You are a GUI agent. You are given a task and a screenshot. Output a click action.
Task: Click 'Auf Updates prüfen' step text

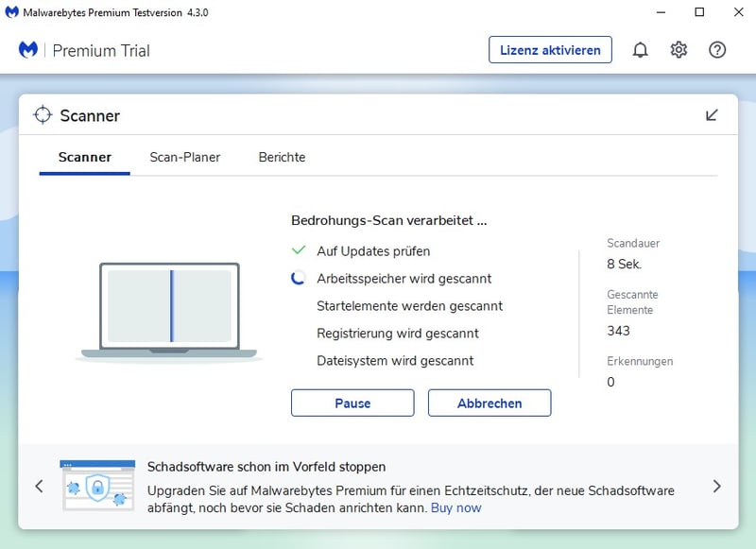(373, 251)
